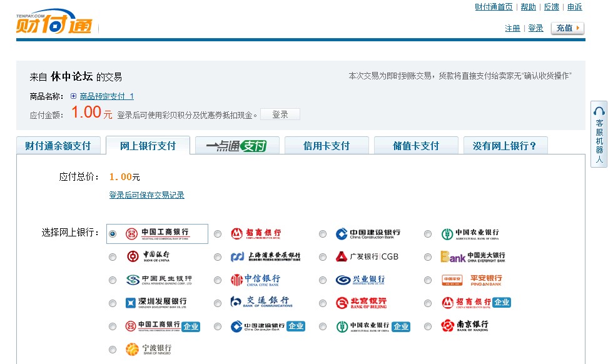Open the 客服机器人 headset widget
The image size is (608, 364).
coord(599,134)
